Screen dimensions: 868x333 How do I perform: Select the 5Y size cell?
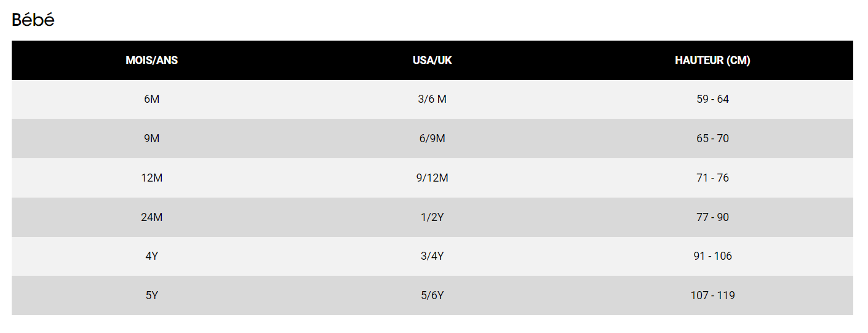click(x=151, y=295)
